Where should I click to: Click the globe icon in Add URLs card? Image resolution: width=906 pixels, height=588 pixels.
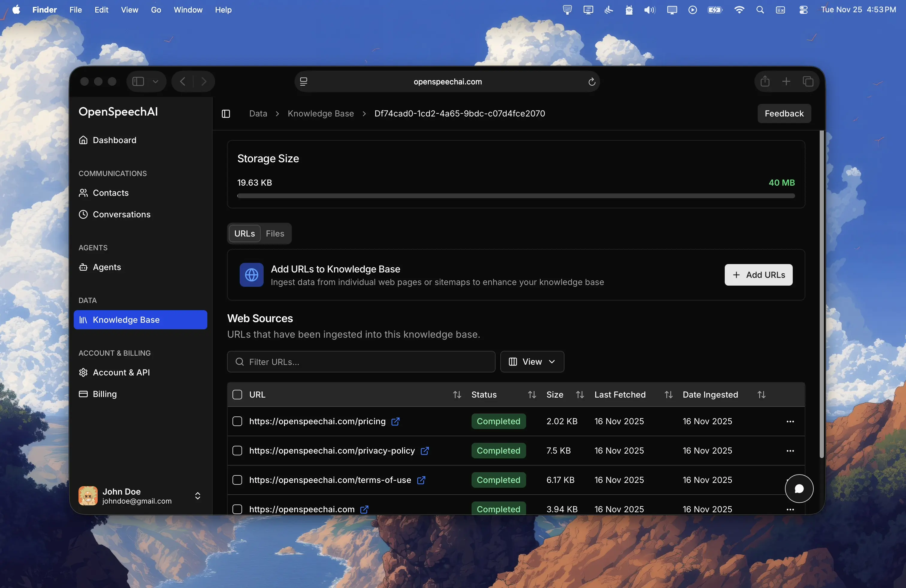[251, 275]
